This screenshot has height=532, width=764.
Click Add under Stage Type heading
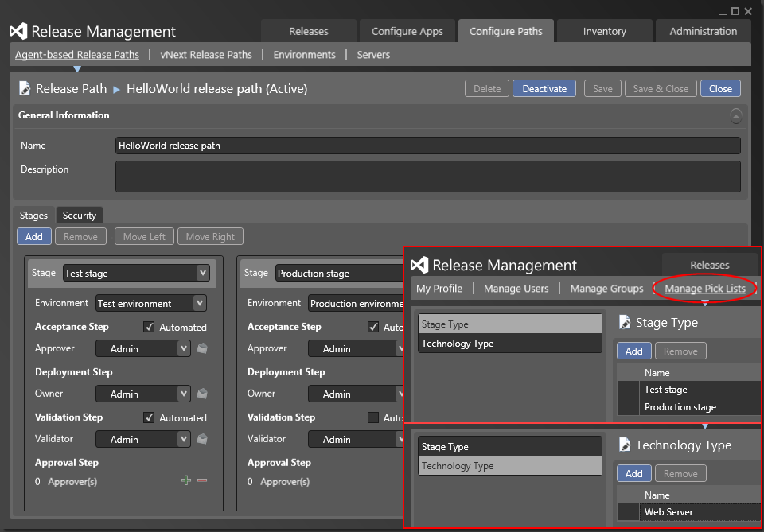(x=634, y=351)
